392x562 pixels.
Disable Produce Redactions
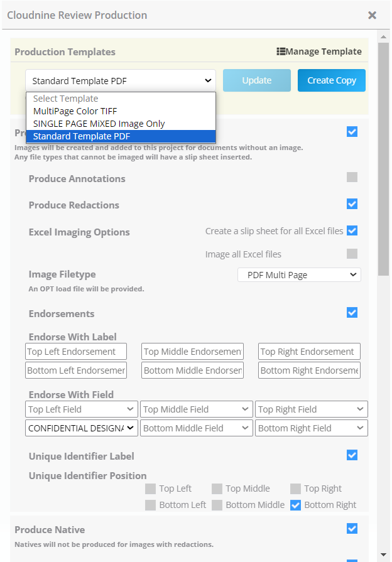coord(352,204)
